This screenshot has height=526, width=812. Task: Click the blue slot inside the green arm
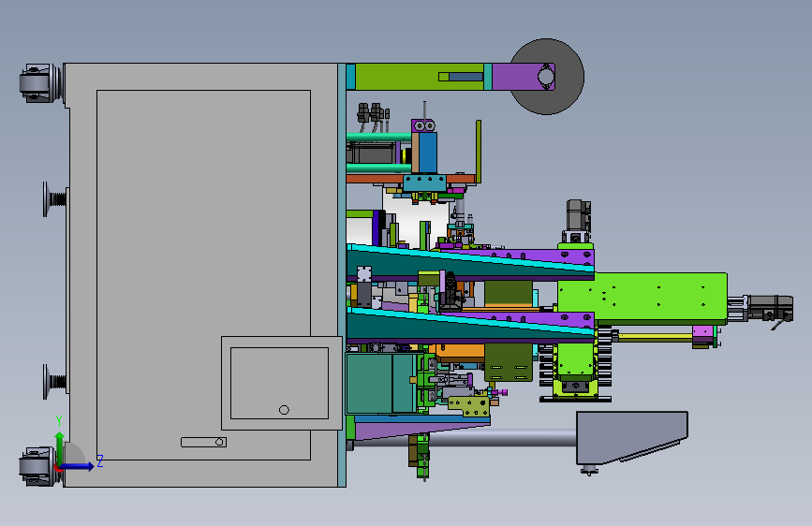click(x=465, y=77)
